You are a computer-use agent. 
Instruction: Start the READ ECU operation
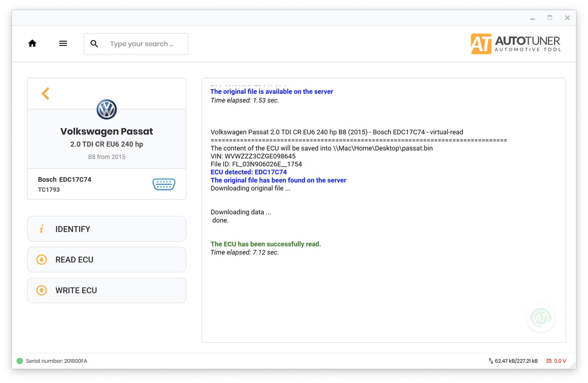point(107,260)
